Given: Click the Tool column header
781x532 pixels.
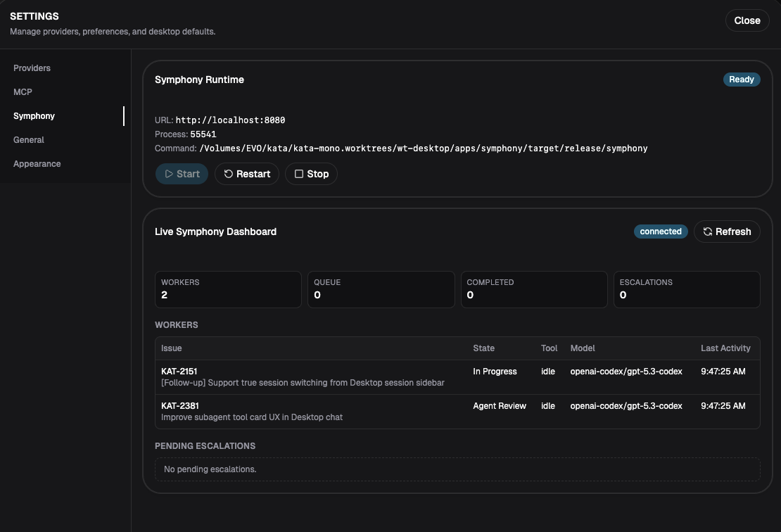Looking at the screenshot, I should (x=549, y=348).
